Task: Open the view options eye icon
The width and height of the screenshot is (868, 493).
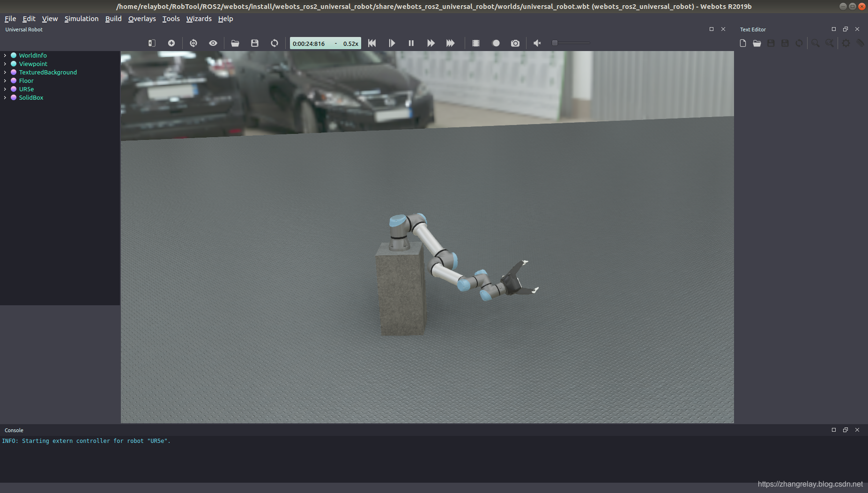Action: [213, 43]
